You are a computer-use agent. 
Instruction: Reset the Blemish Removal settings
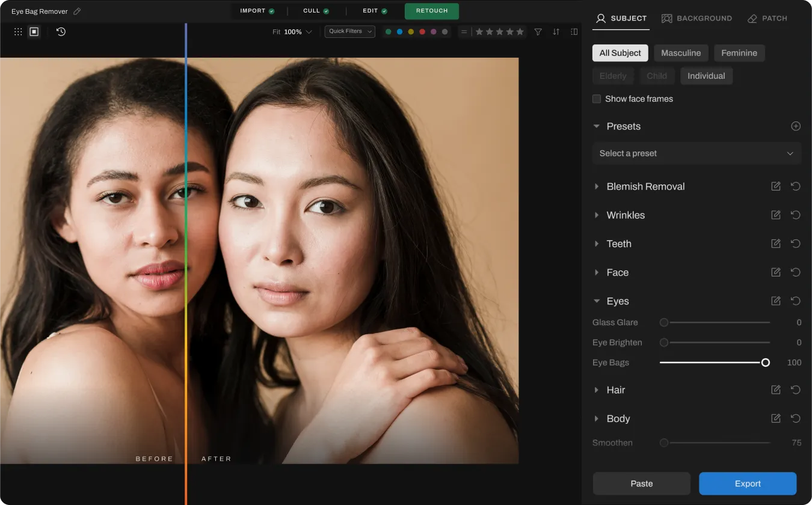tap(795, 186)
